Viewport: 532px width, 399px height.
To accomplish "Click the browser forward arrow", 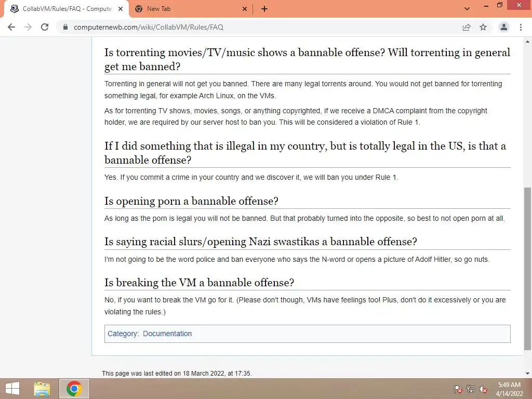I will pyautogui.click(x=28, y=27).
